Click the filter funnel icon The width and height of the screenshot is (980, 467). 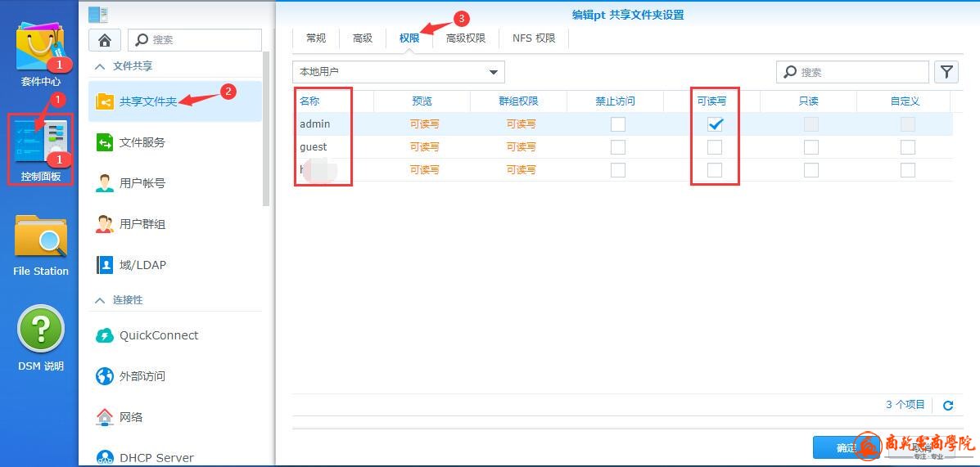point(946,72)
